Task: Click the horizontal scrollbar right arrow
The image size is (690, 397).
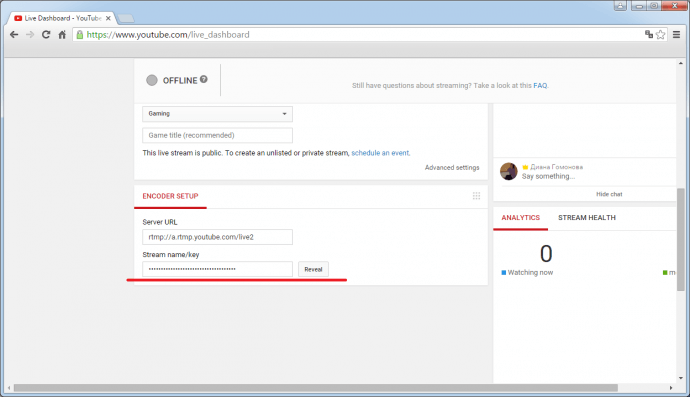Action: [671, 388]
